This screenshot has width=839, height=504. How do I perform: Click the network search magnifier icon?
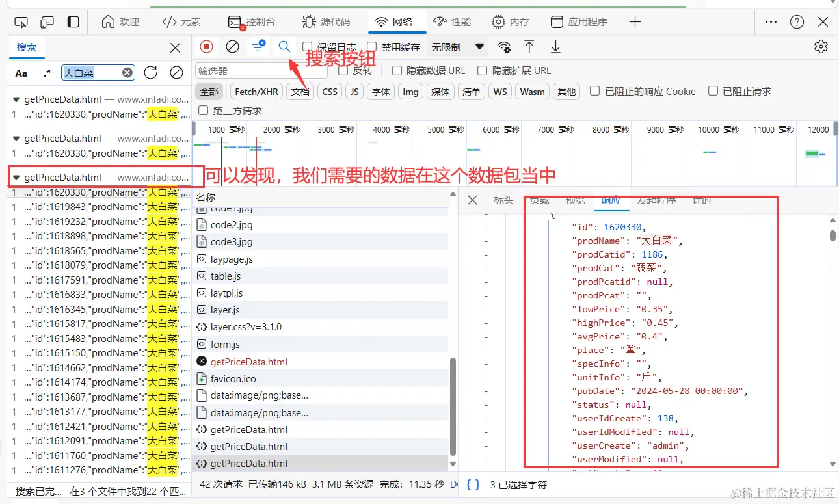(284, 47)
